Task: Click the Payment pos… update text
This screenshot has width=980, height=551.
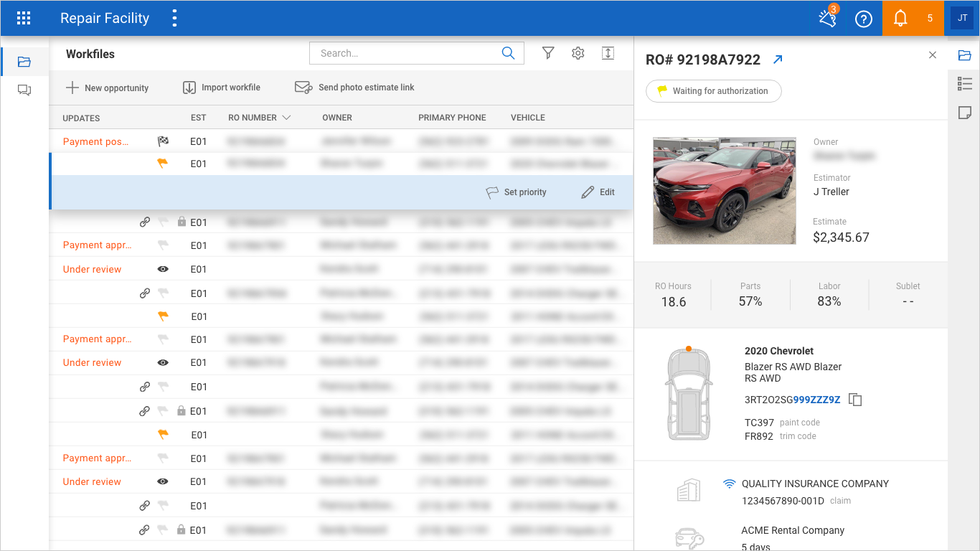Action: click(x=96, y=141)
